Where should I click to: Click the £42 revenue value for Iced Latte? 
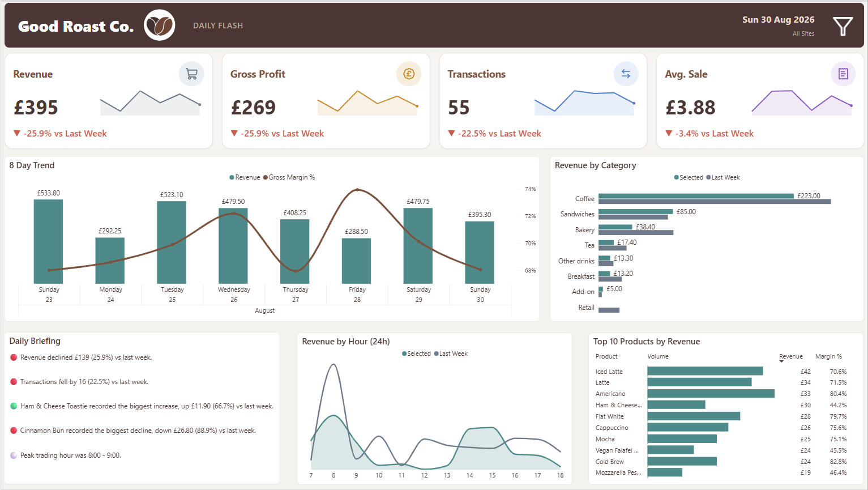(806, 372)
